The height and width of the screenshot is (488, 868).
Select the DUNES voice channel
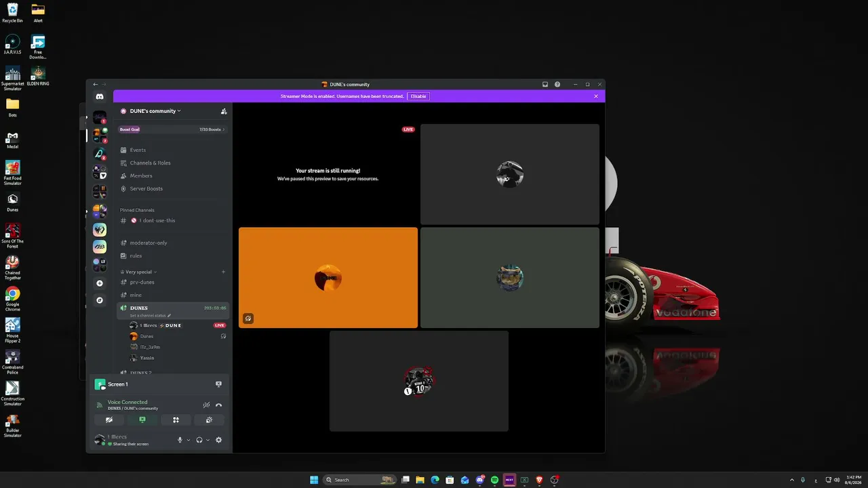pyautogui.click(x=172, y=310)
